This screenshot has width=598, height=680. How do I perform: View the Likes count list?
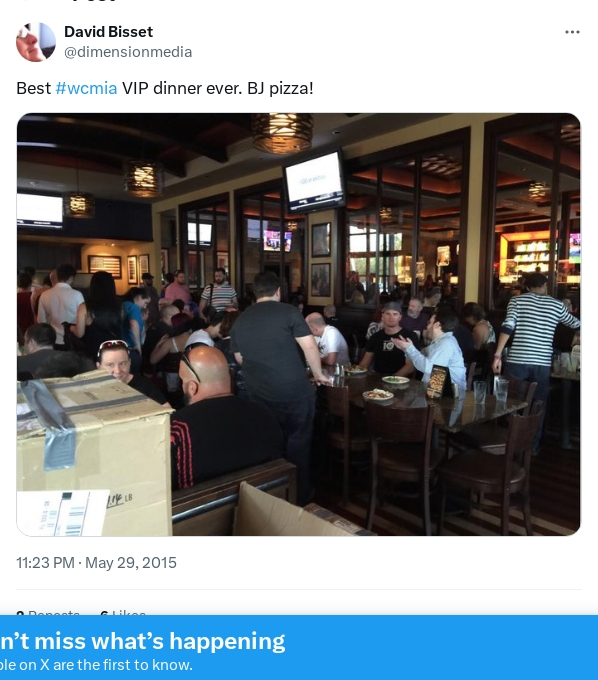pyautogui.click(x=122, y=612)
